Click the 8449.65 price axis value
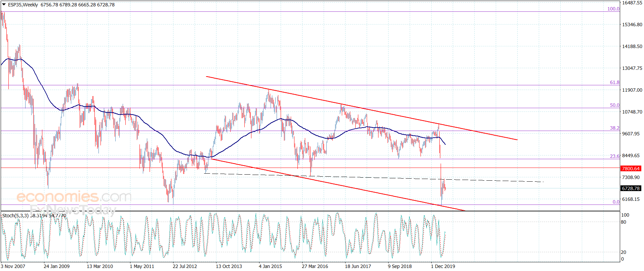Image resolution: width=644 pixels, height=271 pixels. [x=631, y=155]
